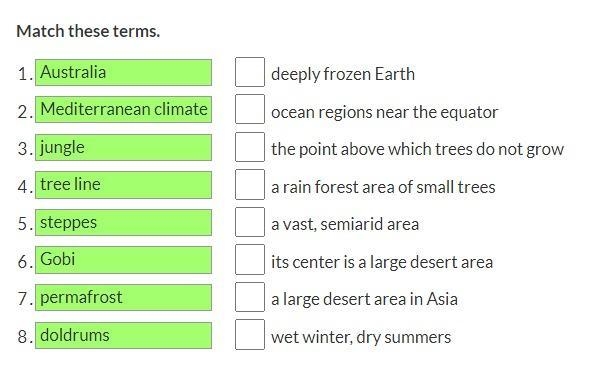Click the 'a large desert area in Asia' definition
The width and height of the screenshot is (607, 380).
pyautogui.click(x=364, y=299)
